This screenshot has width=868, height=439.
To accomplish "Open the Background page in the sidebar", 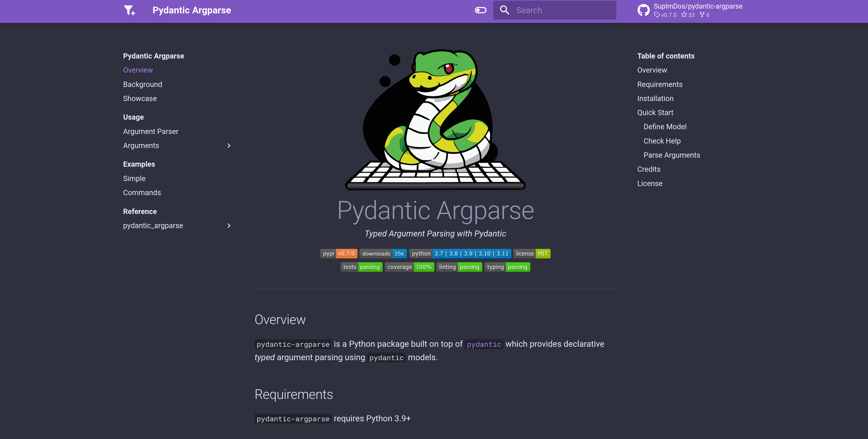I will click(x=142, y=84).
